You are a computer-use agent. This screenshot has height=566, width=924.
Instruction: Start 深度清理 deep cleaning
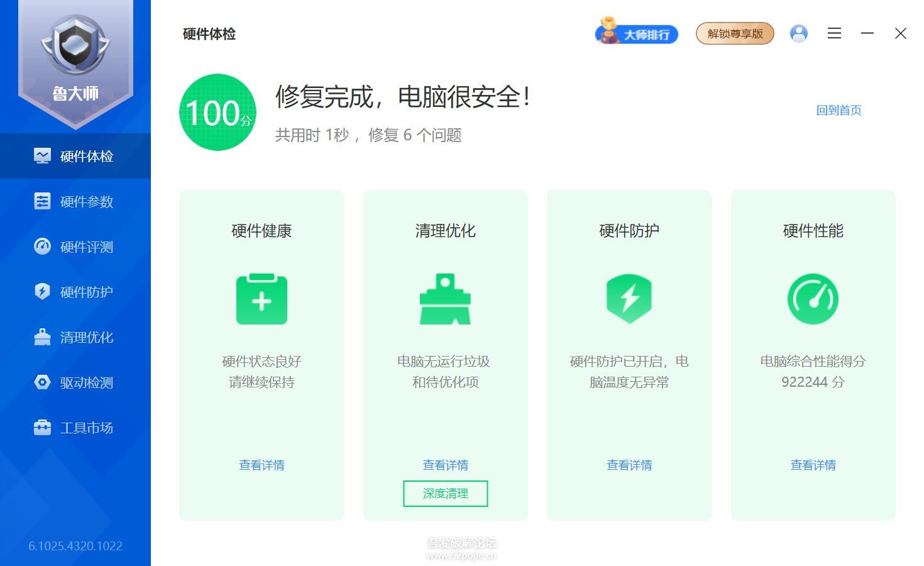(x=445, y=494)
